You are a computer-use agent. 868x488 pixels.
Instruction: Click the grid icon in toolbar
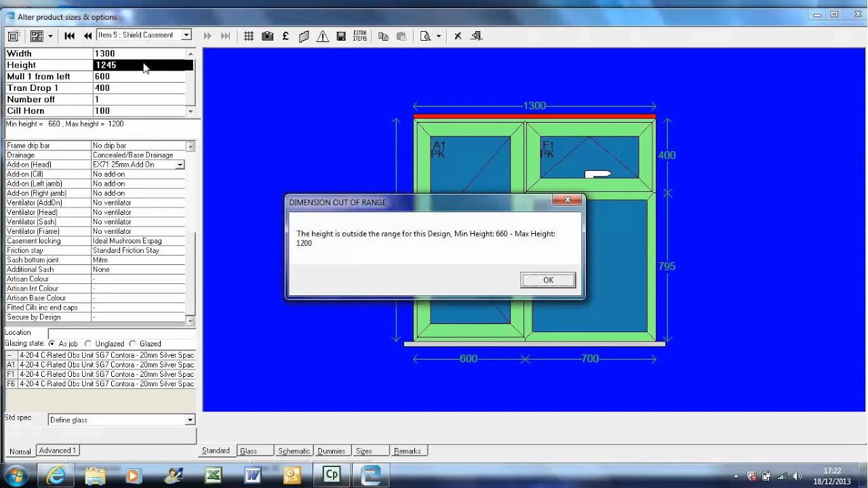249,36
